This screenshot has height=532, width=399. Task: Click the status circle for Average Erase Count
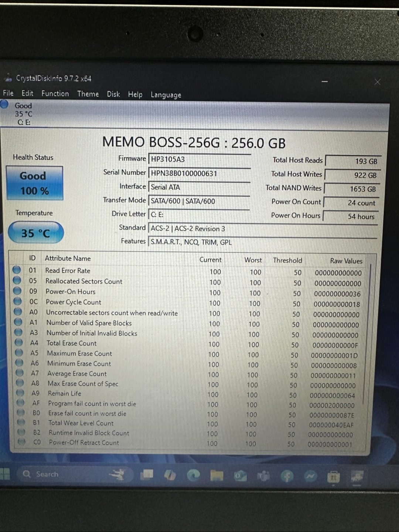pos(20,373)
